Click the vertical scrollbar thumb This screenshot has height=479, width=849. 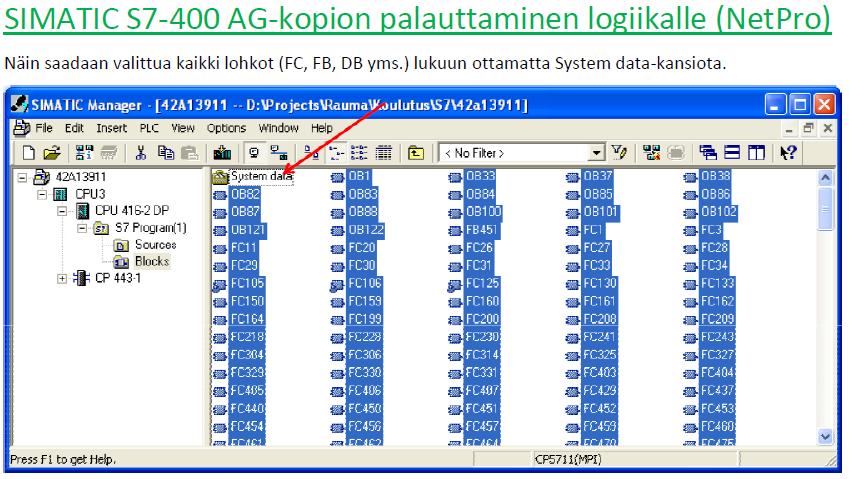(825, 209)
